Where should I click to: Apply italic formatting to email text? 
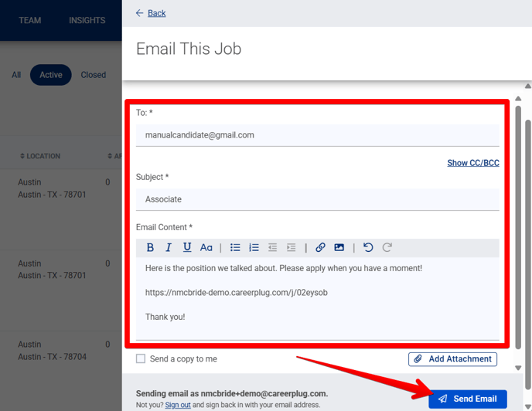pos(169,248)
